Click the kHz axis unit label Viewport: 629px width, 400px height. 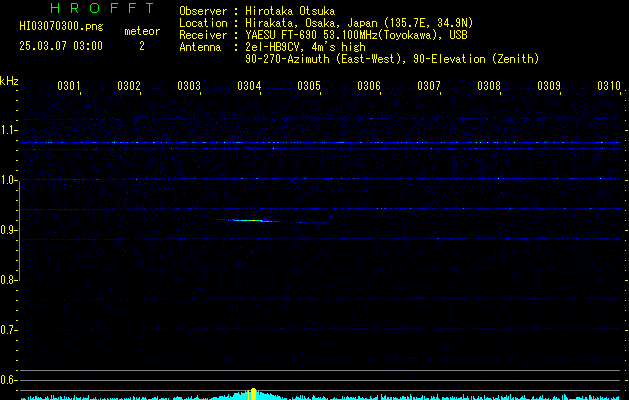click(9, 81)
